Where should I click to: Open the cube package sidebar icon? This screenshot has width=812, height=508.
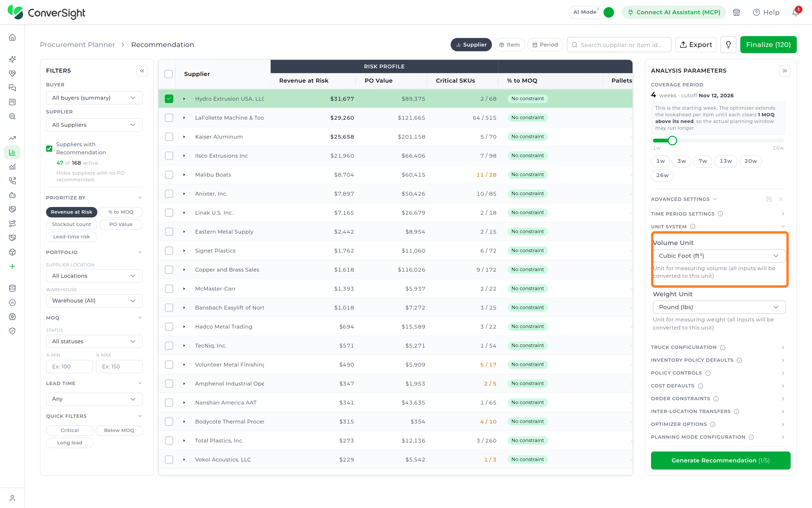12,252
